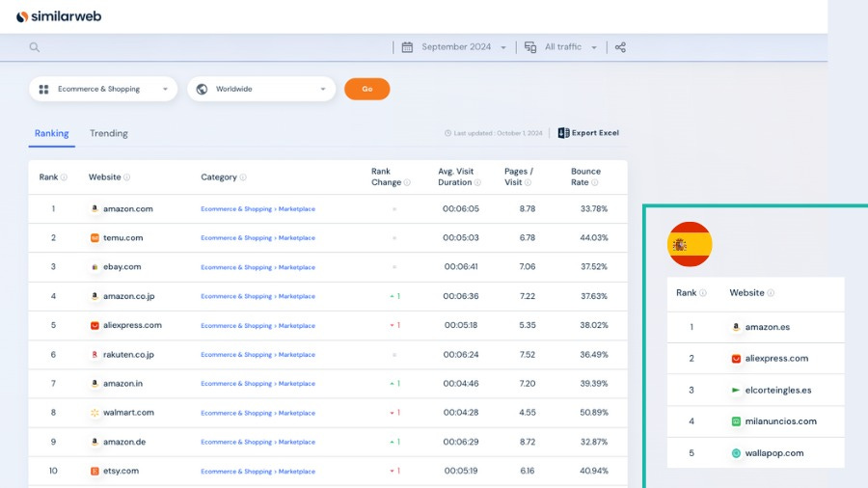Open the temu.com website link
Screen dimensions: 868x488
coord(122,238)
